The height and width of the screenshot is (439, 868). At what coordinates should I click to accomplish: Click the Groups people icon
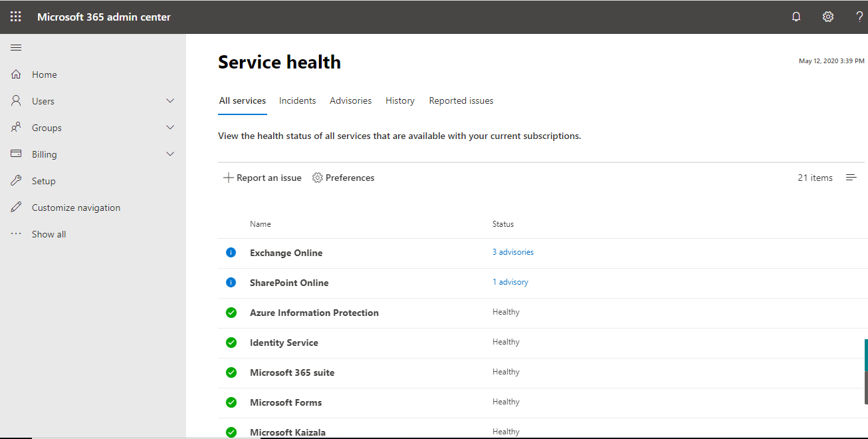point(17,128)
